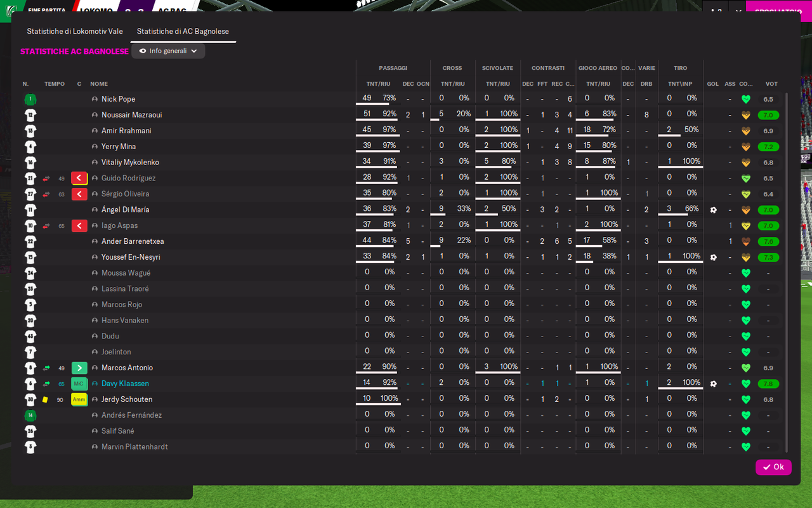Viewport: 812px width, 508px height.
Task: Click the Spogliatoio button at top right
Action: [778, 10]
